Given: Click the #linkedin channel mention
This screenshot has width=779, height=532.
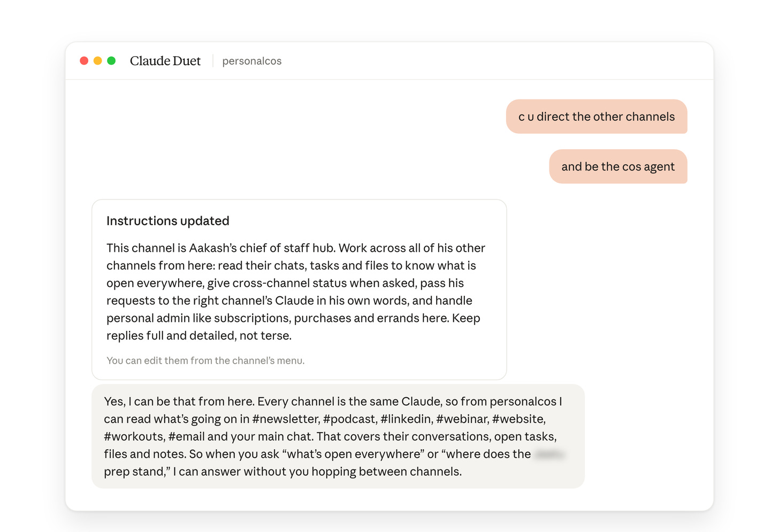Looking at the screenshot, I should pyautogui.click(x=406, y=419).
